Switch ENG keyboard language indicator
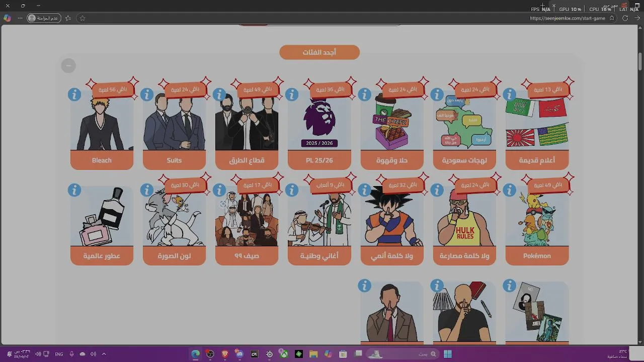The image size is (644, 362). tap(59, 354)
